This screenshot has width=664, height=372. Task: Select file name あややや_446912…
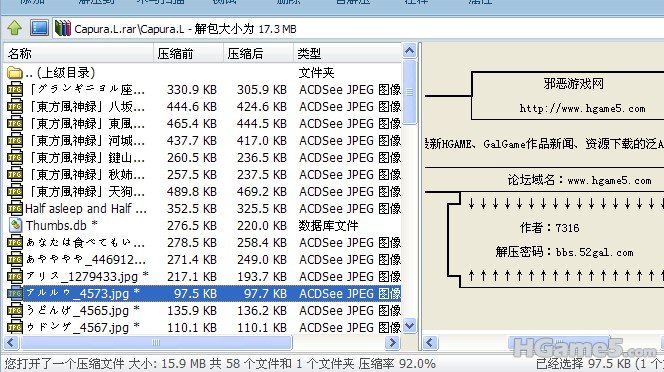coord(86,259)
